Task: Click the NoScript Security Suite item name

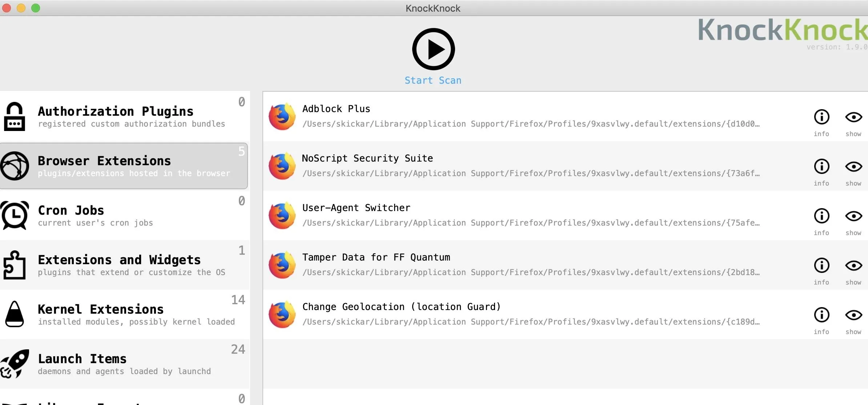Action: coord(367,158)
